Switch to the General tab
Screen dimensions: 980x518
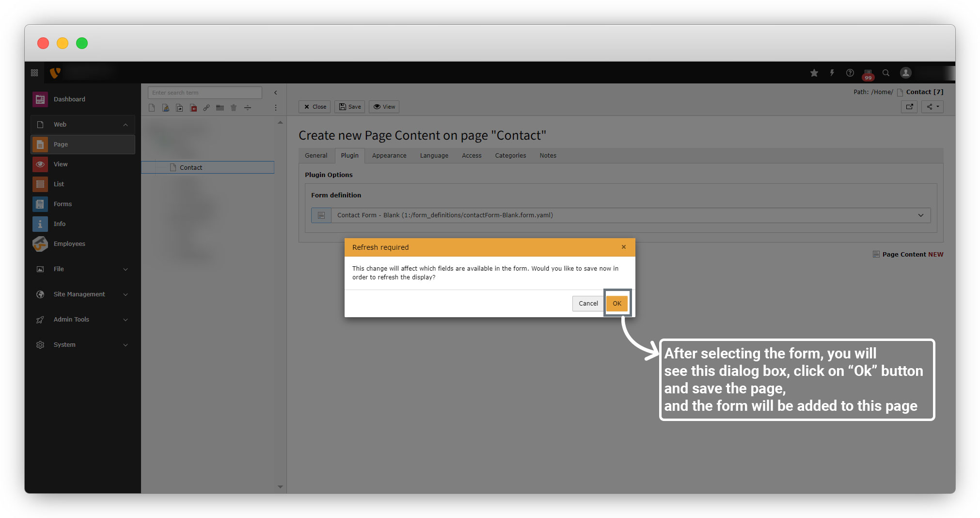[316, 156]
